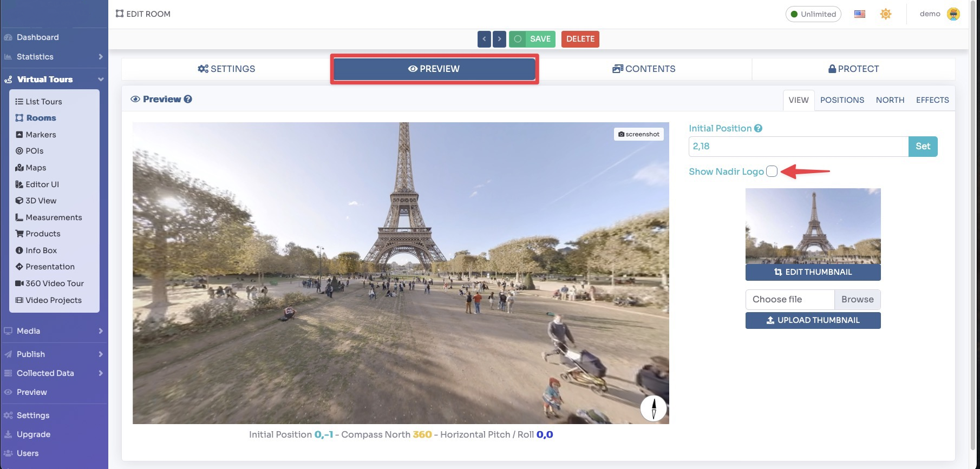Click the Eiffel Tower thumbnail image

pos(813,226)
